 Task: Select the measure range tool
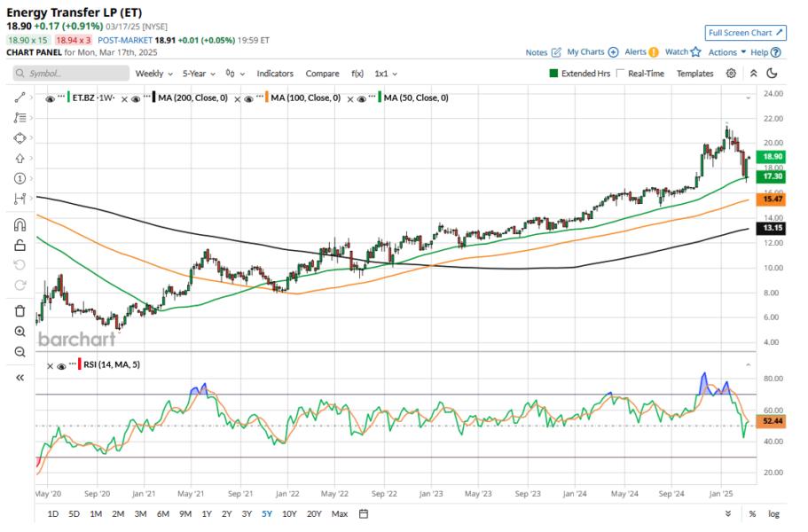pyautogui.click(x=20, y=199)
